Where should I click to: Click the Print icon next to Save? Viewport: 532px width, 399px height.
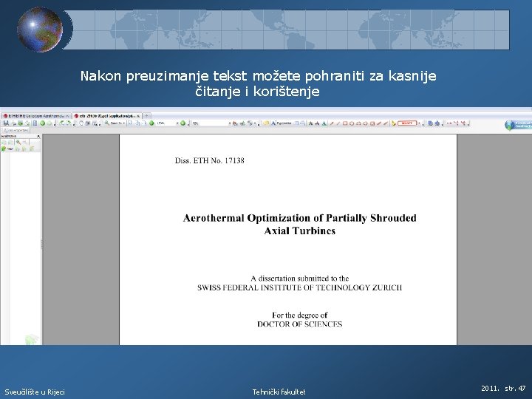coord(14,123)
